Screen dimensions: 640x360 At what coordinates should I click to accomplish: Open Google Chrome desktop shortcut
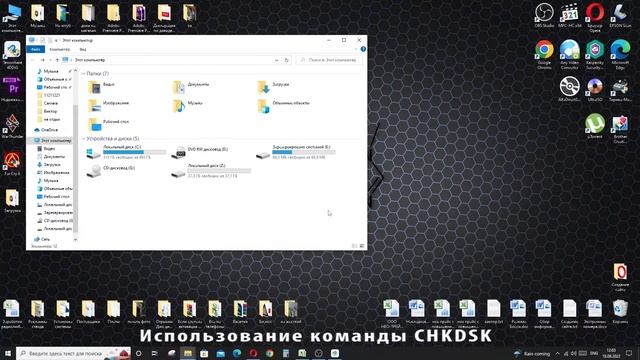click(544, 54)
